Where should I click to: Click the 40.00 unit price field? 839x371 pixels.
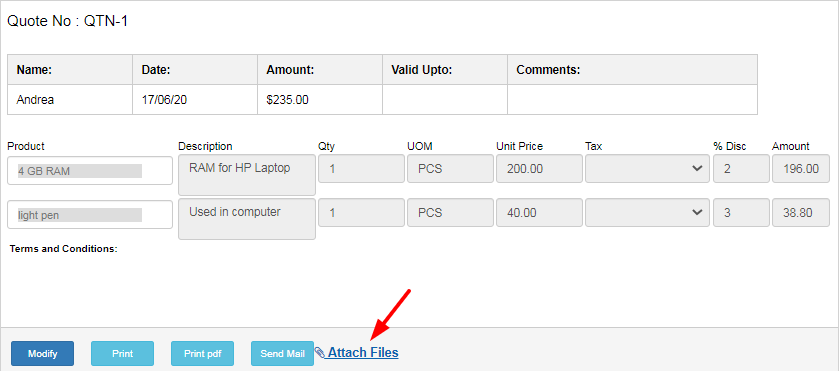(x=539, y=213)
